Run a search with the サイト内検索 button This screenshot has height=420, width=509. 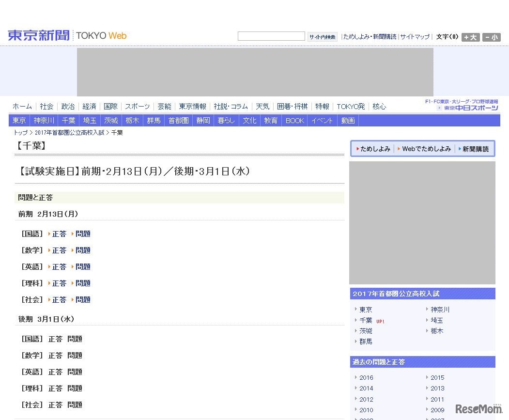tap(322, 36)
